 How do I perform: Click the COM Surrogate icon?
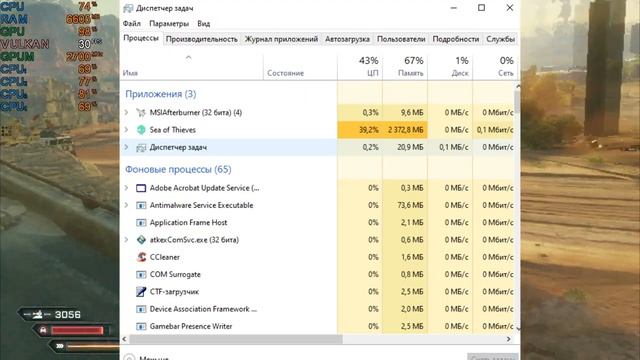click(x=141, y=274)
